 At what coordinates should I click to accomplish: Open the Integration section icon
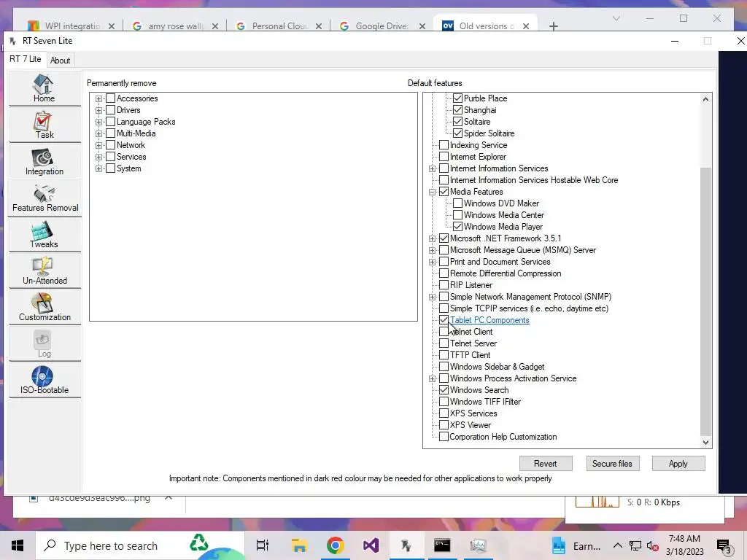tap(44, 161)
